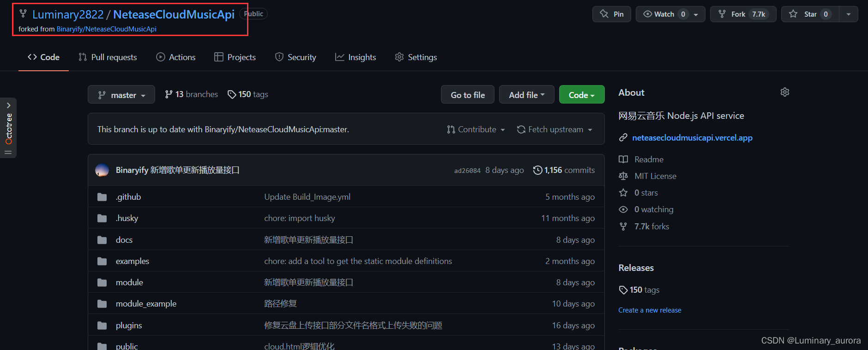Screen dimensions: 868x350
Task: Pin this repository with the Pin button
Action: pyautogui.click(x=611, y=14)
